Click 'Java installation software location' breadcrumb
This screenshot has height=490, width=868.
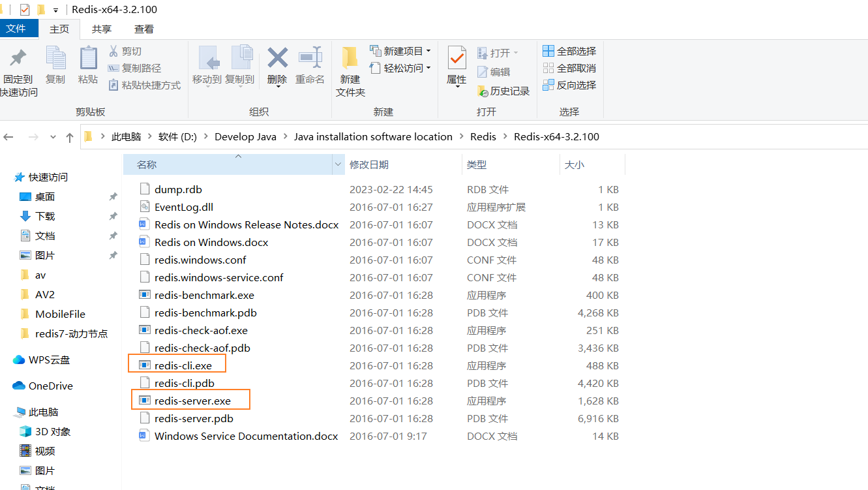(373, 137)
